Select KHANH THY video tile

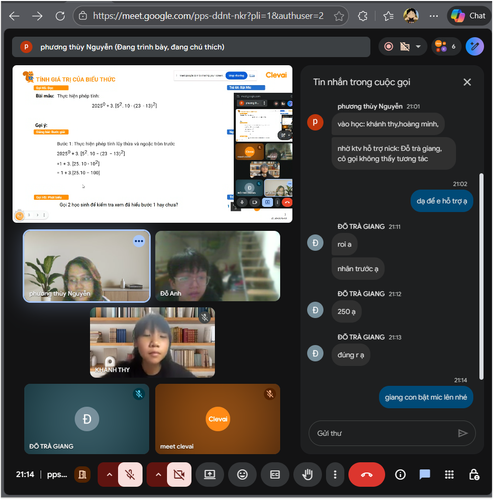tap(152, 342)
